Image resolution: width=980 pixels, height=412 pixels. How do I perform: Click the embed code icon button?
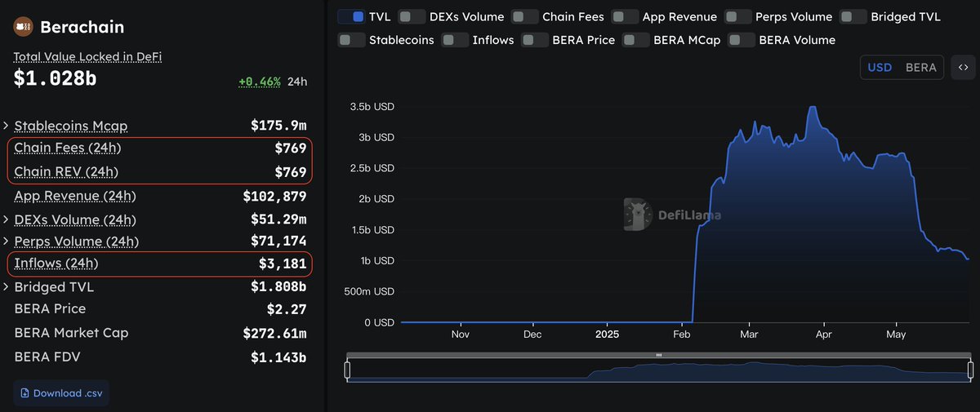[x=963, y=68]
